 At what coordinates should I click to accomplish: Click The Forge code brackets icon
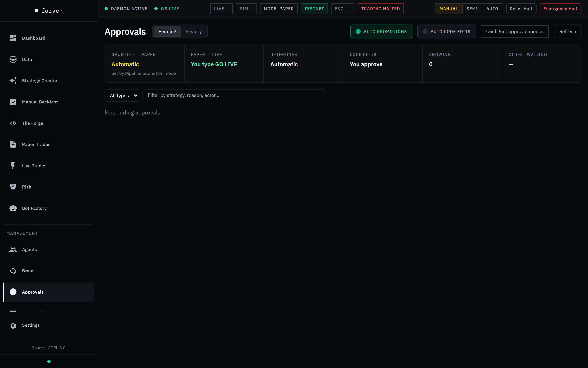pos(13,123)
